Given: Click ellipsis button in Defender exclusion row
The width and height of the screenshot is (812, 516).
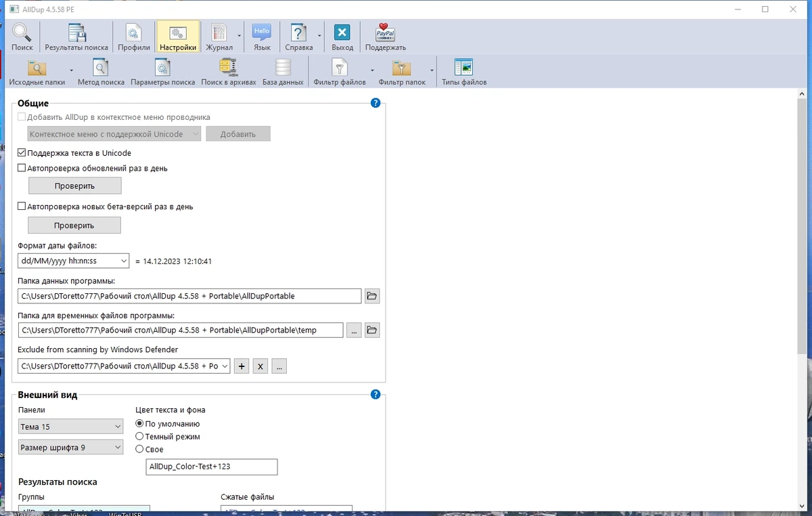Looking at the screenshot, I should click(x=279, y=366).
